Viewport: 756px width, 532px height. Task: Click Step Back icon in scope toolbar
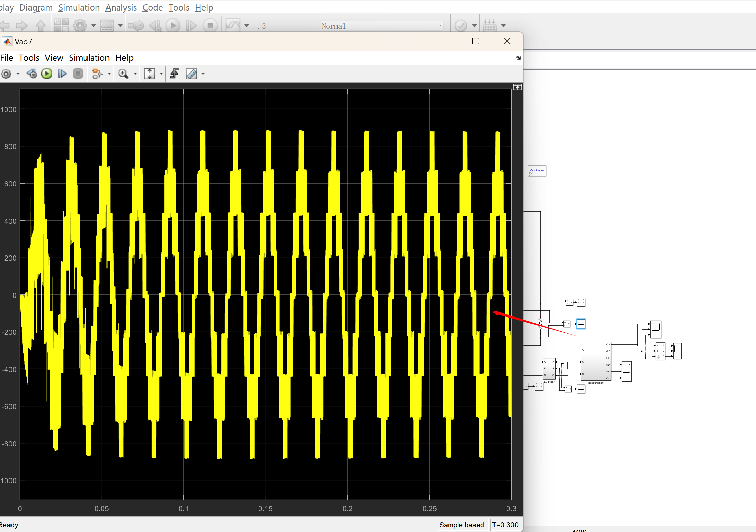32,74
